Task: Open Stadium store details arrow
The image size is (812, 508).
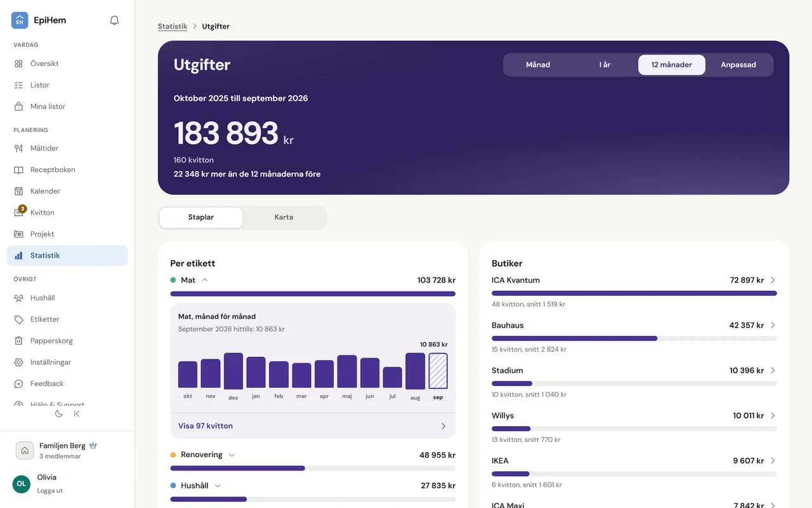Action: [773, 370]
